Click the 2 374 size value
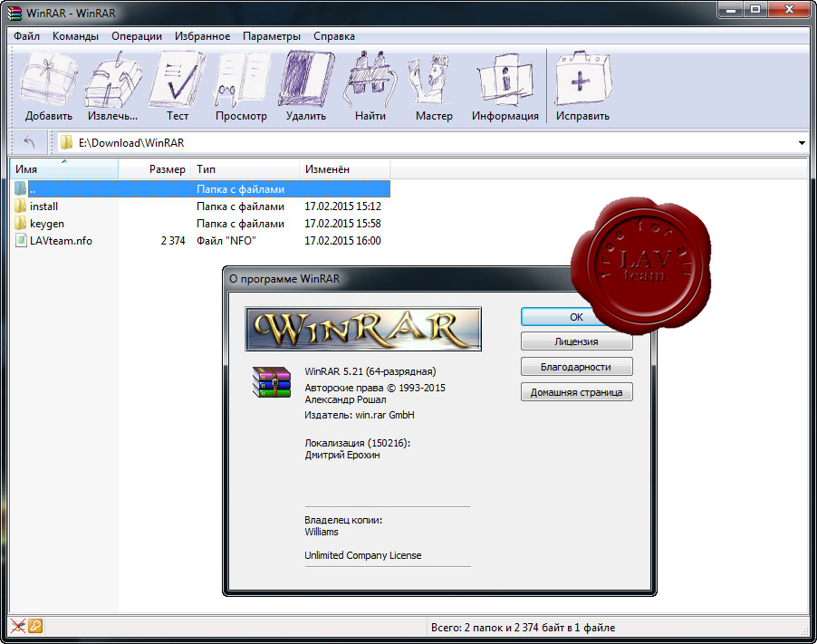Viewport: 817px width, 644px height. 173,241
